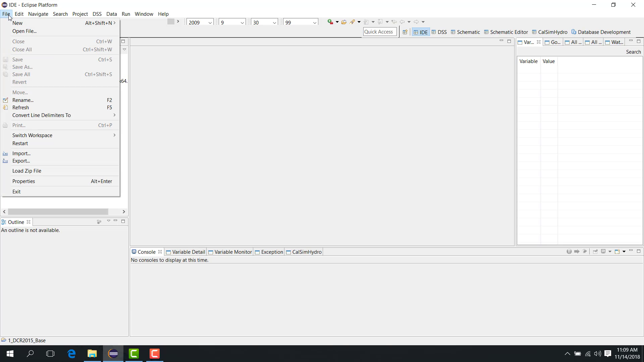The width and height of the screenshot is (644, 362).
Task: Open the Variable Detail tab
Action: (185, 252)
